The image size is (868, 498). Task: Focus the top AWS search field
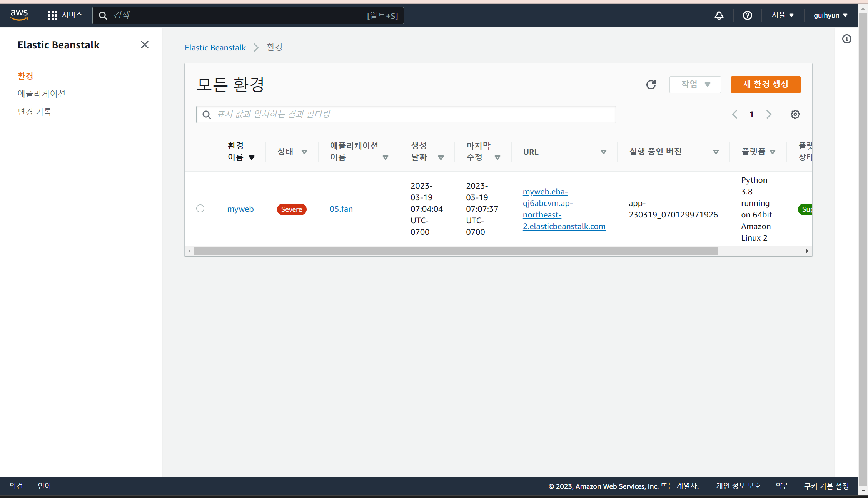[248, 15]
